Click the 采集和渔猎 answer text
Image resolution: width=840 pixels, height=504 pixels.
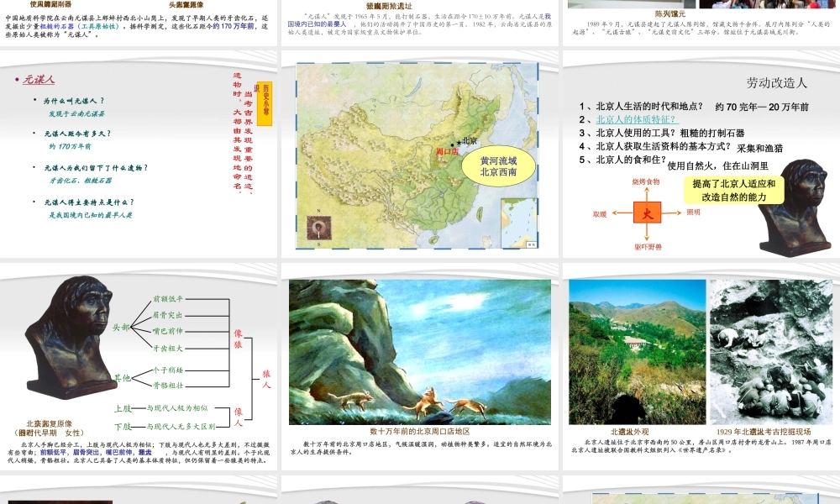[759, 149]
